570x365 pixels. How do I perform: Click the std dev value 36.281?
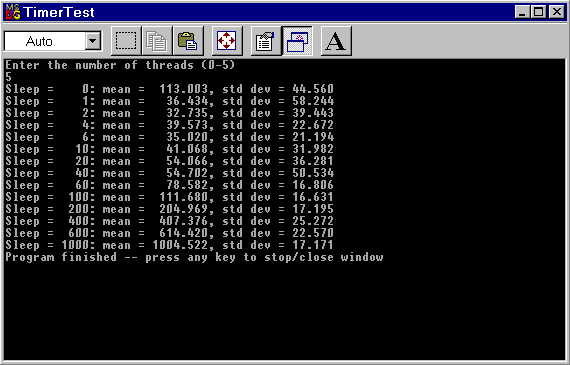pyautogui.click(x=313, y=161)
